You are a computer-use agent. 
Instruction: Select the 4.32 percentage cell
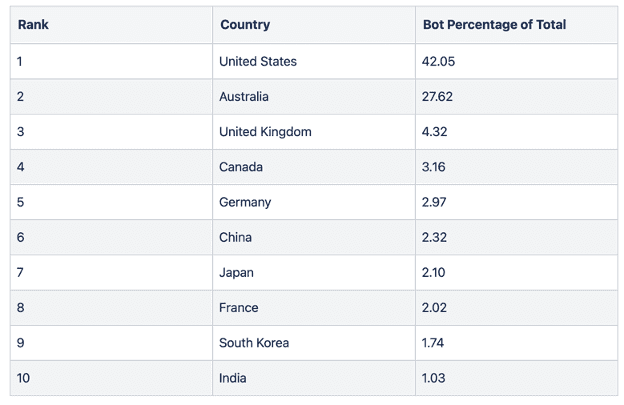click(x=517, y=132)
